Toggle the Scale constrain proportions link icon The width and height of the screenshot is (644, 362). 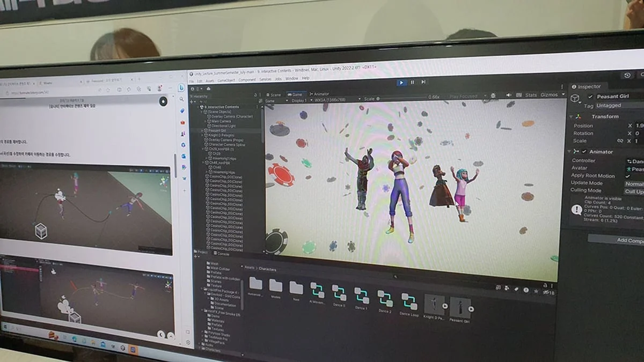[x=620, y=141]
